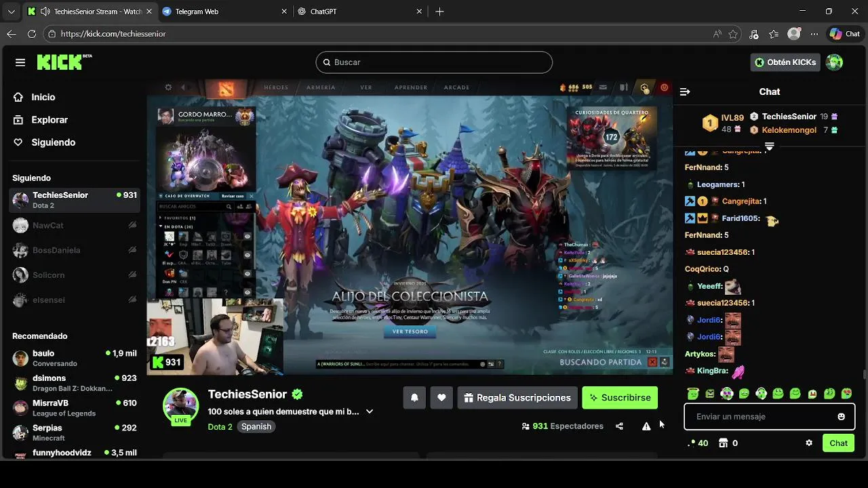Click the VER TESORO button in stream
The width and height of the screenshot is (868, 488).
pos(410,332)
